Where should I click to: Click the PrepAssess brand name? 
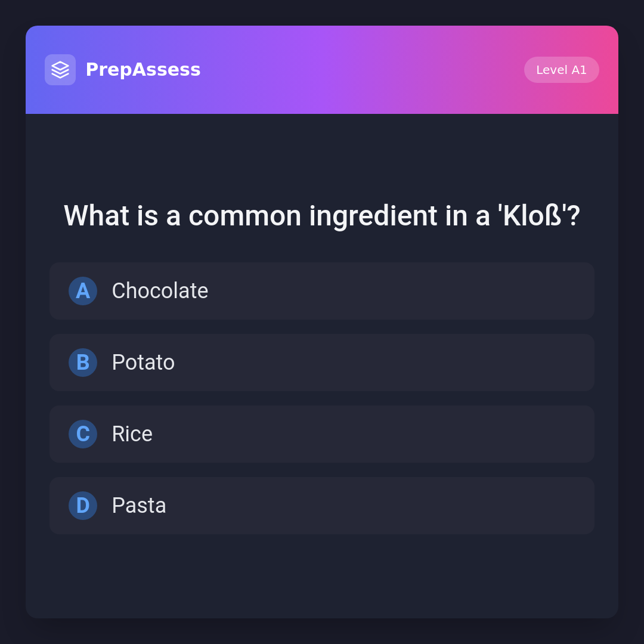click(x=143, y=70)
